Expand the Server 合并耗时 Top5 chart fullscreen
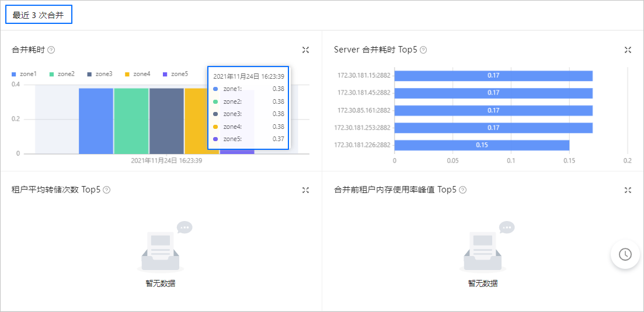644x312 pixels. click(628, 50)
